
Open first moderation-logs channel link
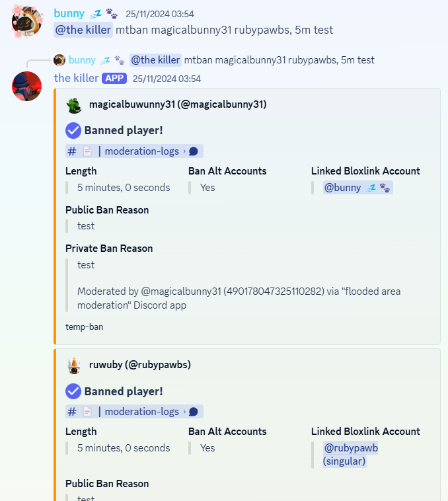click(134, 151)
